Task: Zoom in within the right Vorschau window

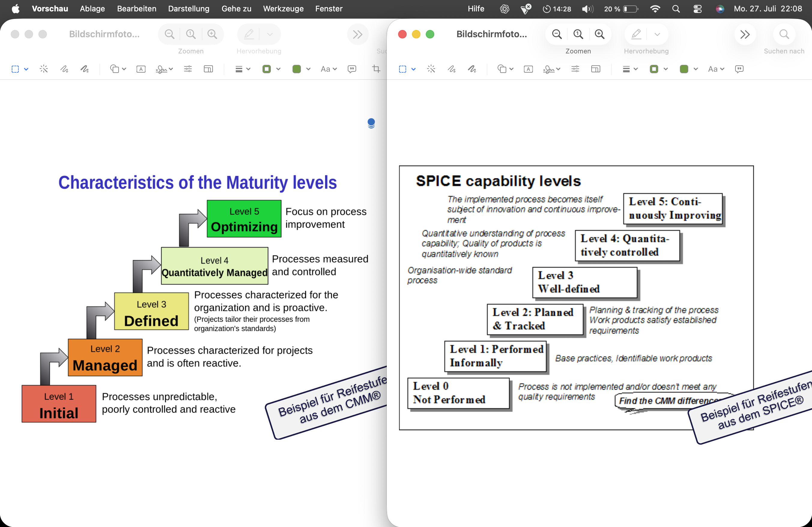Action: (599, 34)
